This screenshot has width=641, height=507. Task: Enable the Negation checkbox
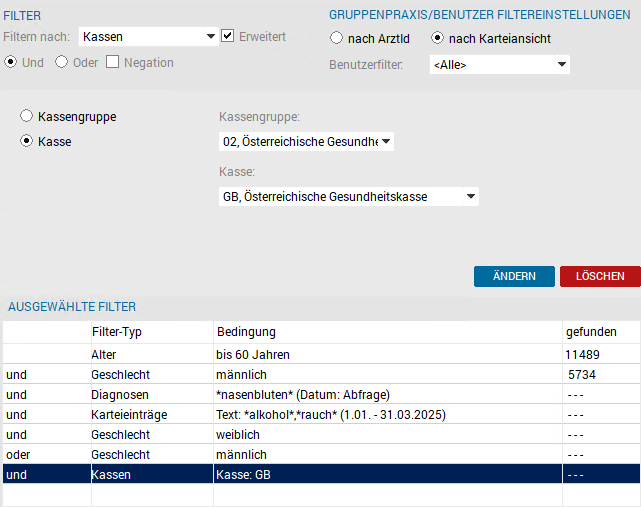coord(112,62)
